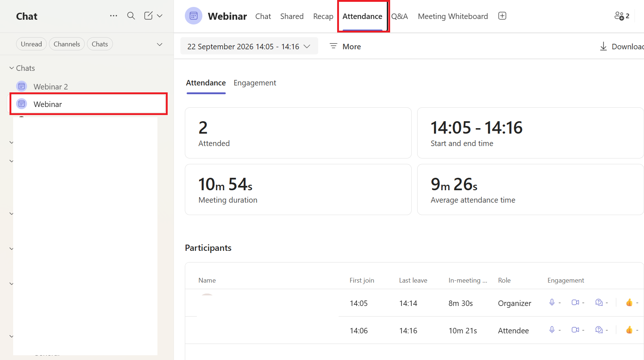Viewport: 644px width, 360px height.
Task: Click the Webinar calendar avatar in header
Action: click(194, 16)
